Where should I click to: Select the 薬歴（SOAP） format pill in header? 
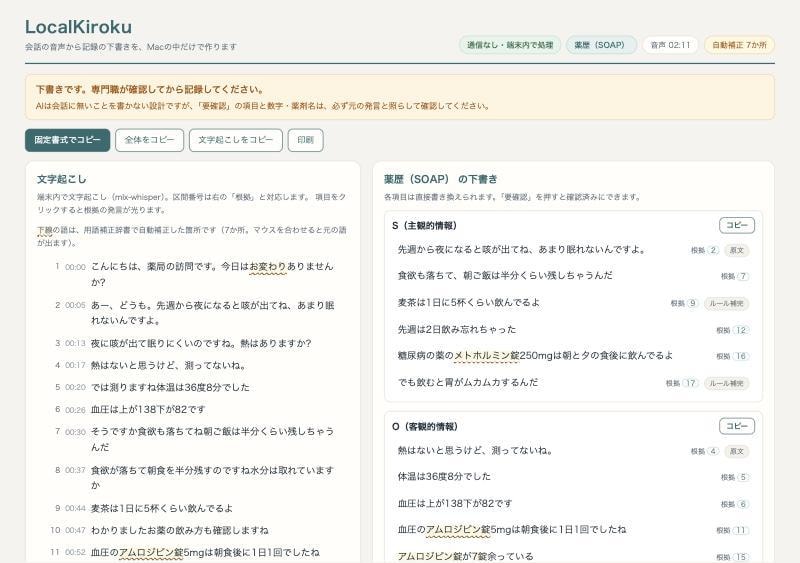coord(601,45)
